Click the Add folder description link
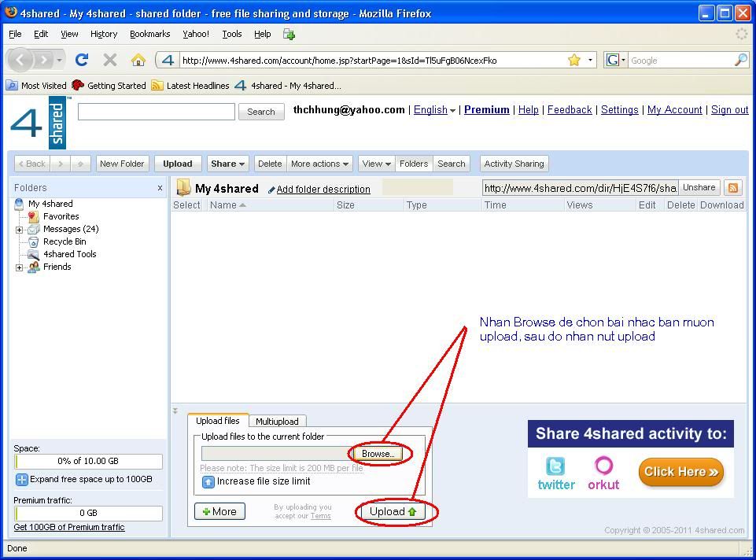The width and height of the screenshot is (756, 560). [323, 190]
